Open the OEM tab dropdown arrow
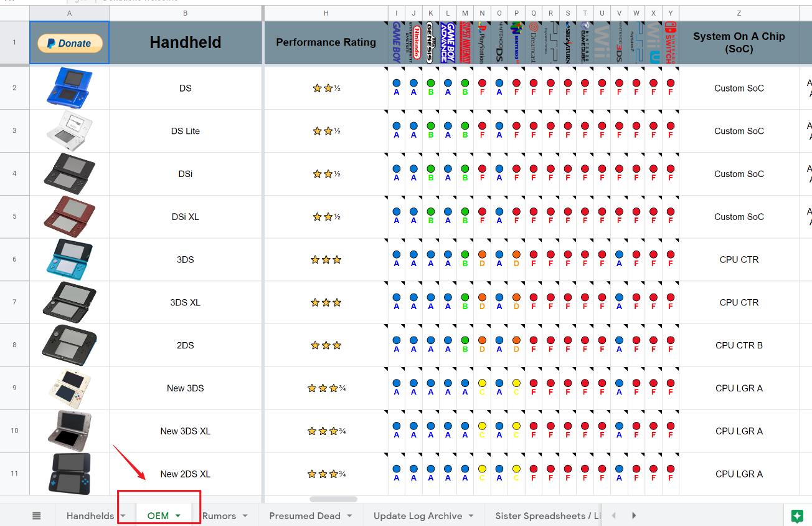Screen dimensions: 812x526 point(178,516)
